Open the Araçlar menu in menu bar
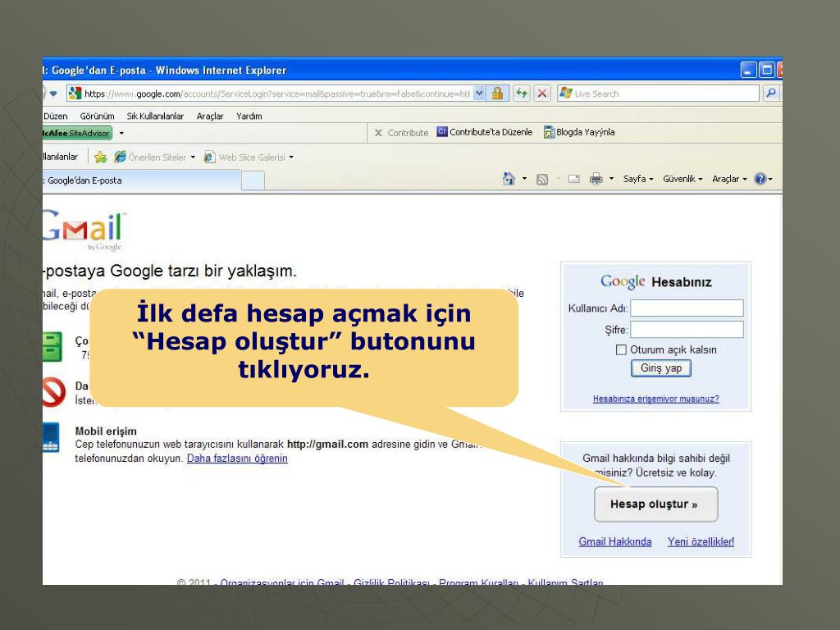Image resolution: width=840 pixels, height=630 pixels. (x=210, y=116)
